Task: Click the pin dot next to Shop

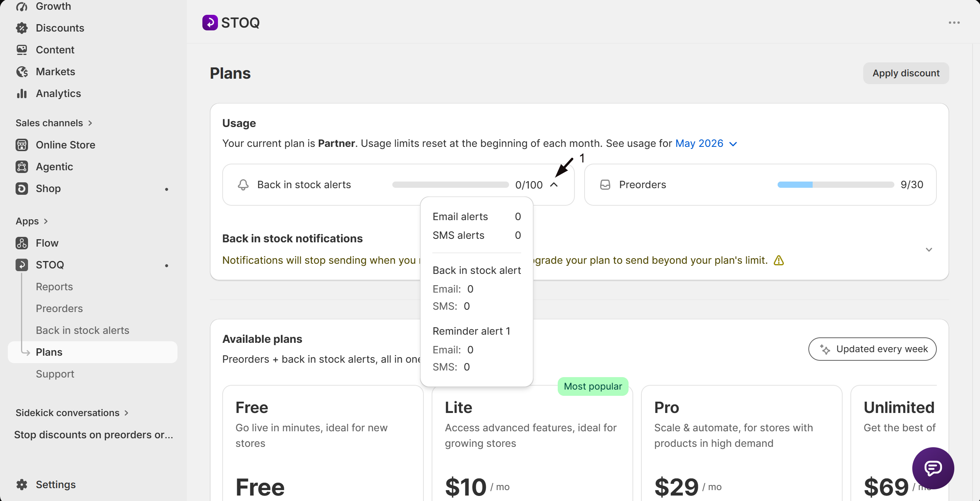Action: pyautogui.click(x=167, y=189)
